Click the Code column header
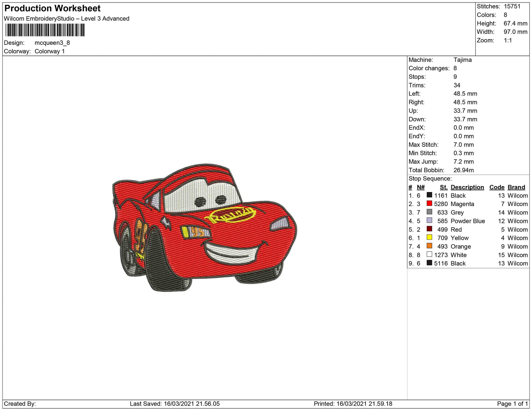Viewport: 532px width, 409px height. pos(497,187)
